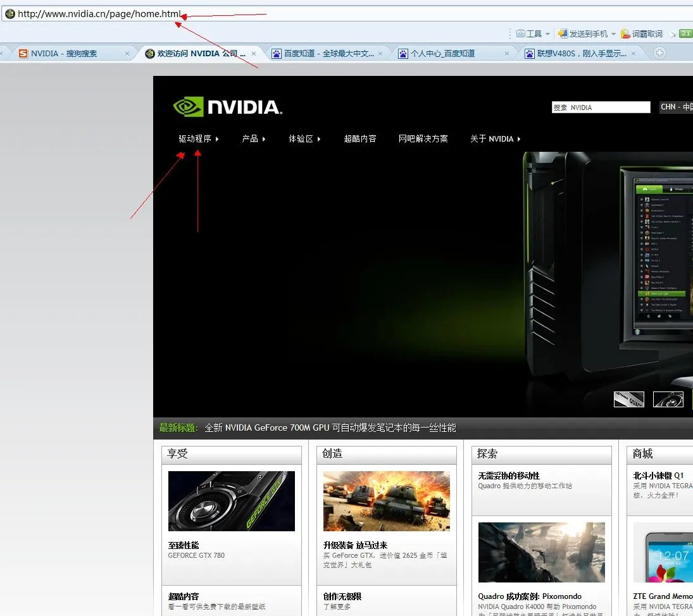
Task: Click the site favicon in address bar
Action: click(9, 14)
